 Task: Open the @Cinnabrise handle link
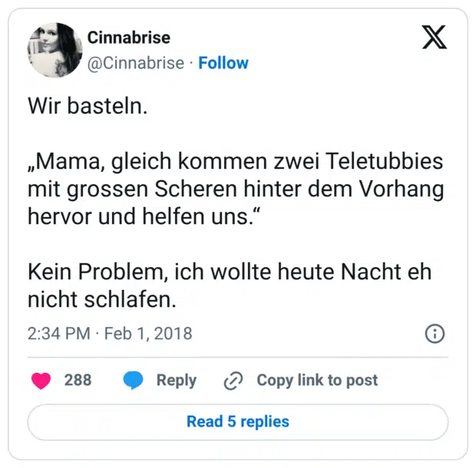[136, 63]
